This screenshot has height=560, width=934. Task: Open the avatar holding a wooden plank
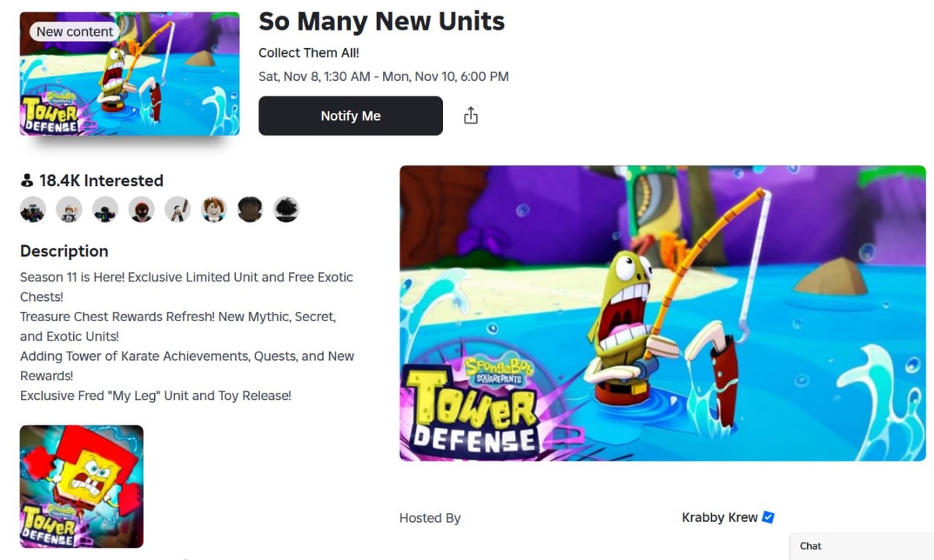pos(177,209)
